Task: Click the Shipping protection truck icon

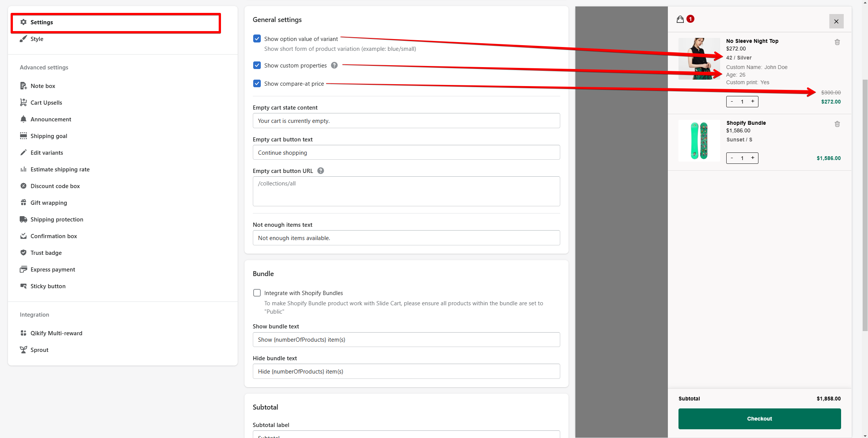Action: [24, 219]
